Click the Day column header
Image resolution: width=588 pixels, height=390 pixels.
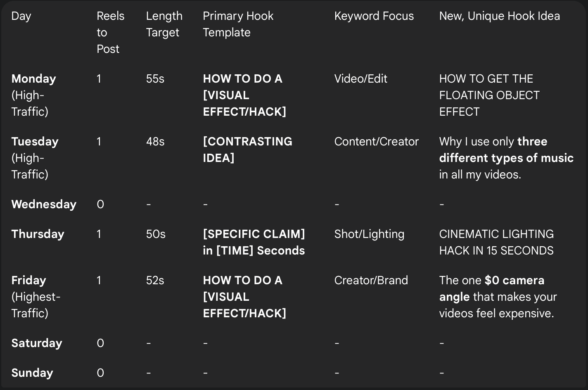(21, 16)
